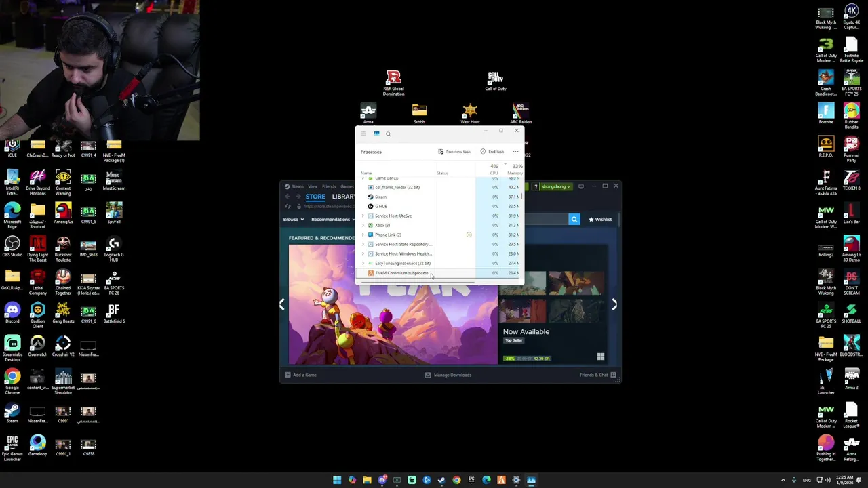The image size is (868, 488).
Task: Click Add a Game in Steam
Action: pyautogui.click(x=300, y=375)
